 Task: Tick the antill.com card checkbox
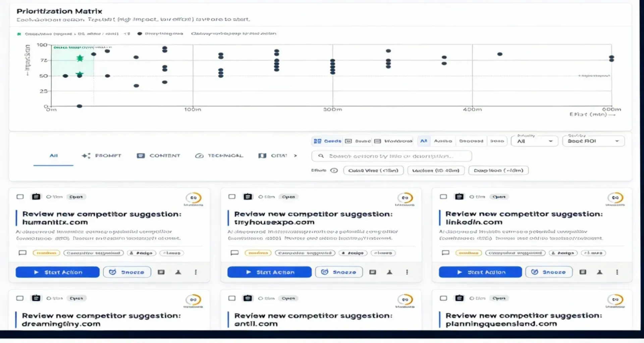pos(232,298)
